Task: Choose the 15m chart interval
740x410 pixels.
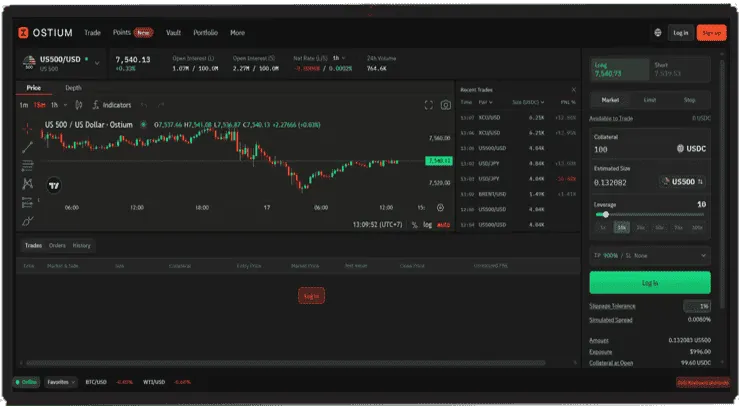Action: click(39, 105)
